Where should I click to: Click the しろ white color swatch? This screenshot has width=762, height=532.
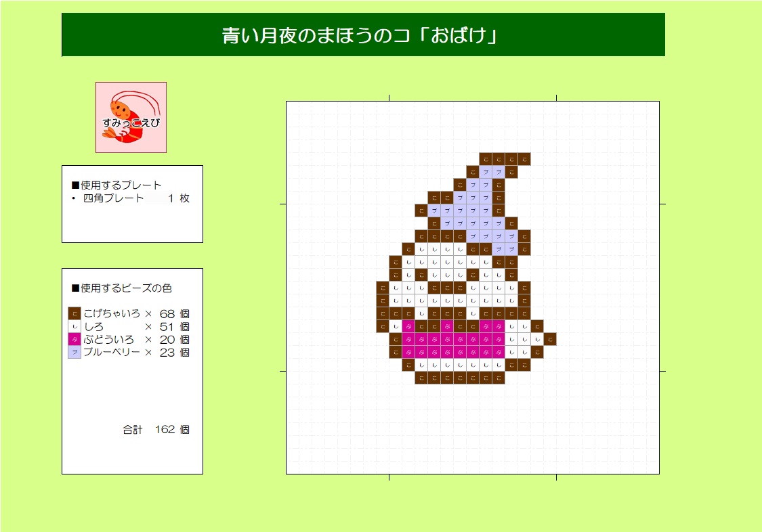tap(75, 327)
